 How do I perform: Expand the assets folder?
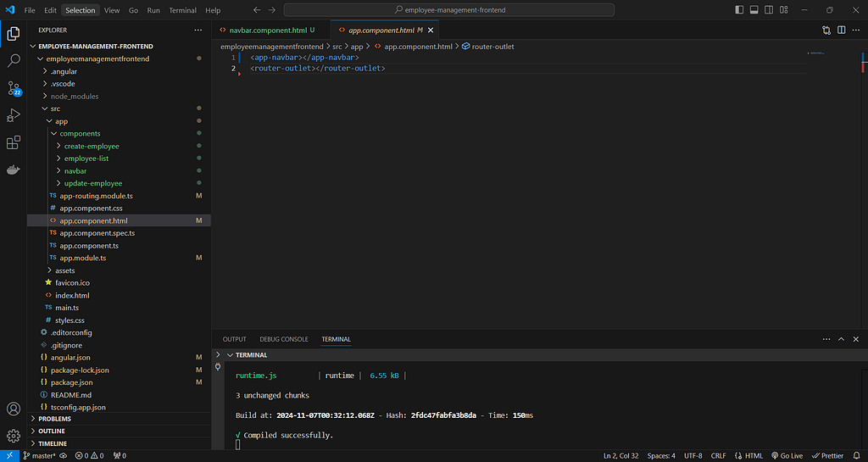click(x=119, y=270)
